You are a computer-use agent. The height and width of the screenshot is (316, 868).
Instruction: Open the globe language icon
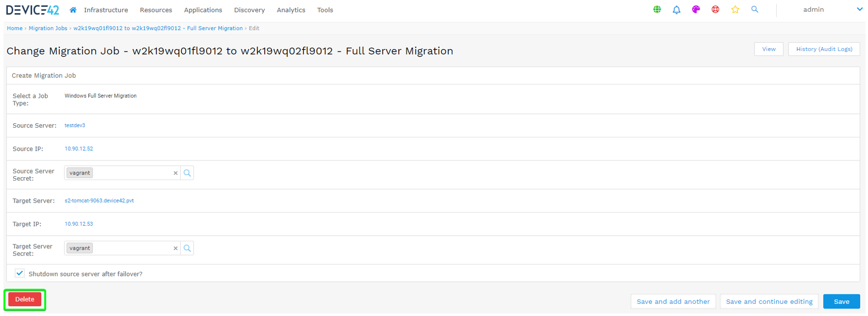point(657,9)
